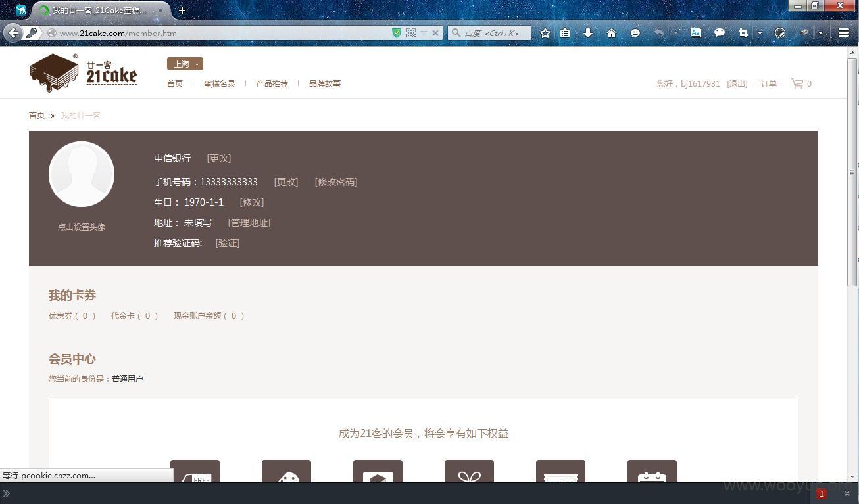Open the downloads arrow icon
The height and width of the screenshot is (504, 859).
[588, 33]
